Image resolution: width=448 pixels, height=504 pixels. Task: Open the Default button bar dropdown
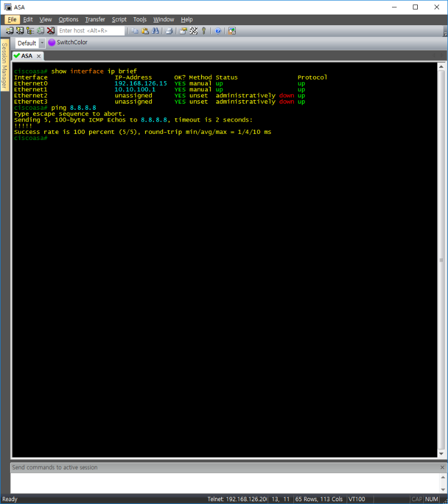pos(42,43)
